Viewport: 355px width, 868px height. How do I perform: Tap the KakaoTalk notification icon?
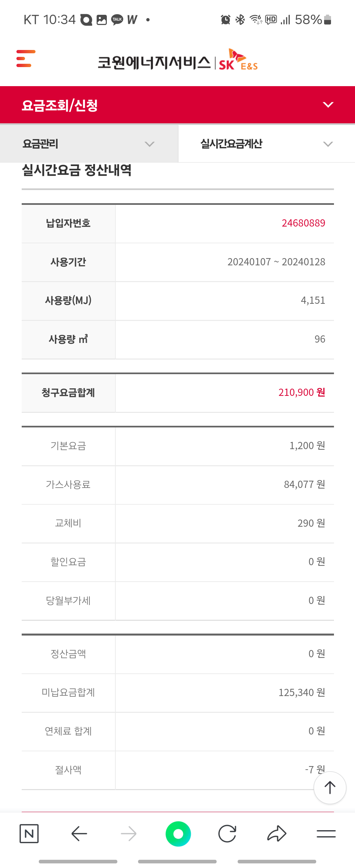(117, 19)
